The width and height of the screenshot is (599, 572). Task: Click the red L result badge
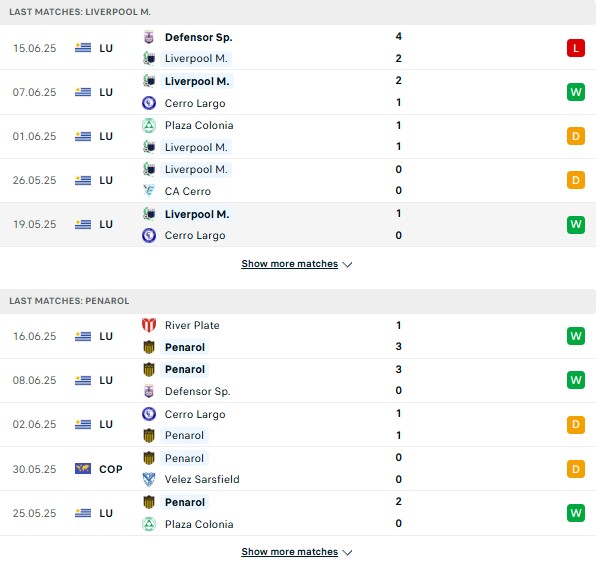[x=576, y=48]
